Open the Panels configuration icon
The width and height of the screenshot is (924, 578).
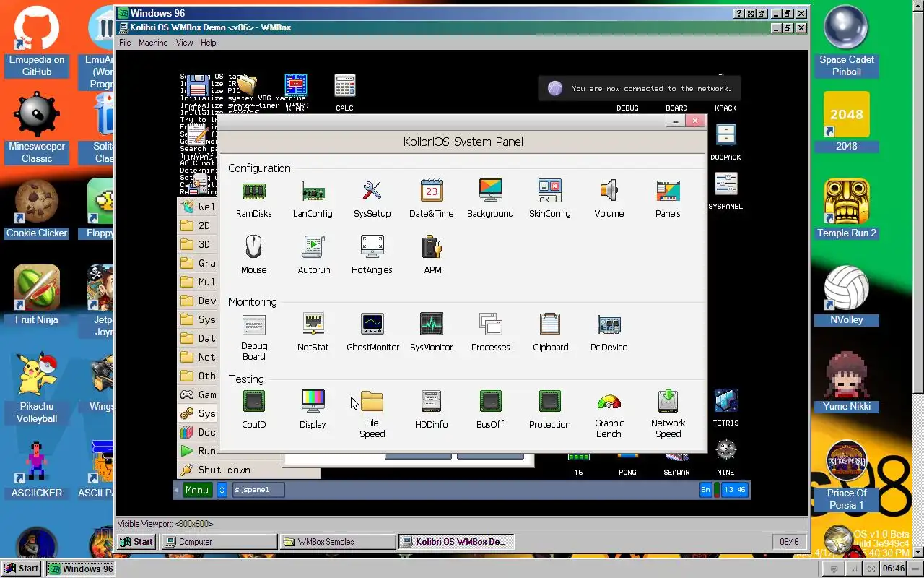point(668,191)
